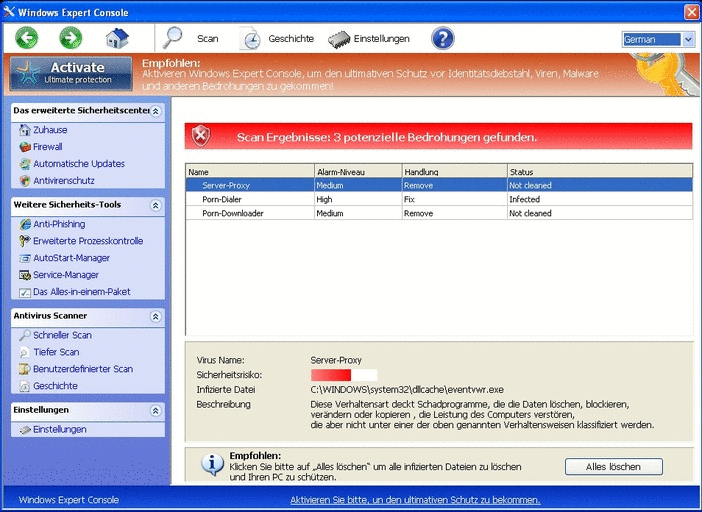Sort by the Alarm-Niveau column header
The height and width of the screenshot is (512, 702).
click(x=358, y=171)
